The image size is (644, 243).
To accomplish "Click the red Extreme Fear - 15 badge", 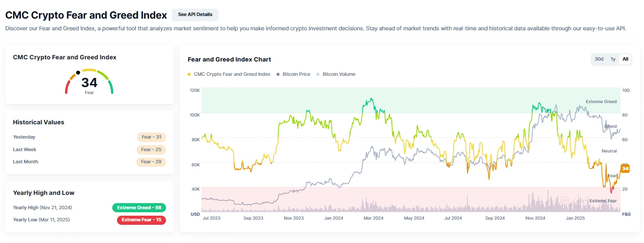I will [141, 220].
